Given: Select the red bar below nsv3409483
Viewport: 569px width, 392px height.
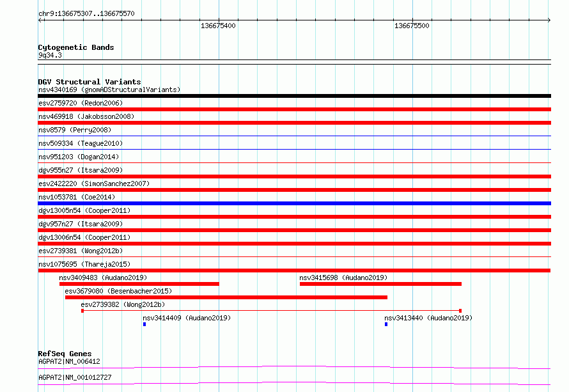Looking at the screenshot, I should [139, 284].
